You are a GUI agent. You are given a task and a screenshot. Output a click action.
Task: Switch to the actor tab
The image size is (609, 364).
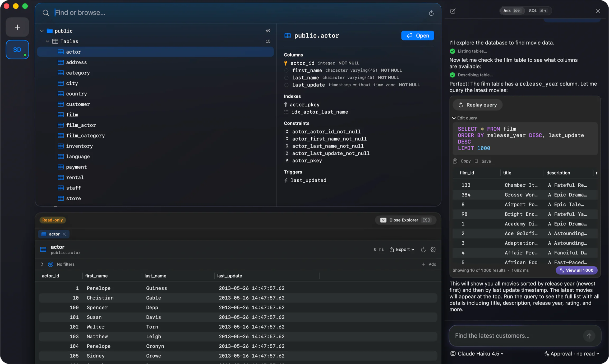[54, 234]
